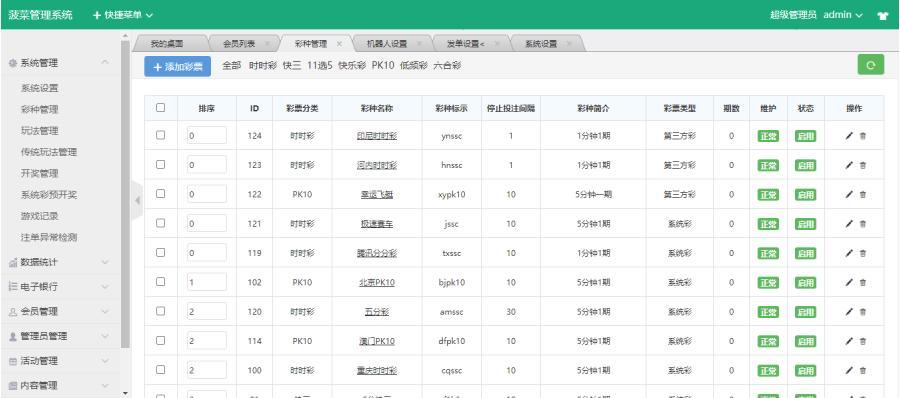Open the admin user dropdown
The width and height of the screenshot is (900, 398).
pyautogui.click(x=843, y=15)
